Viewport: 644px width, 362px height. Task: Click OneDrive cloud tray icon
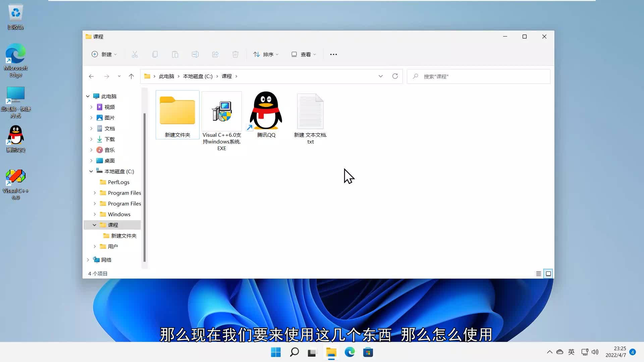coord(560,352)
